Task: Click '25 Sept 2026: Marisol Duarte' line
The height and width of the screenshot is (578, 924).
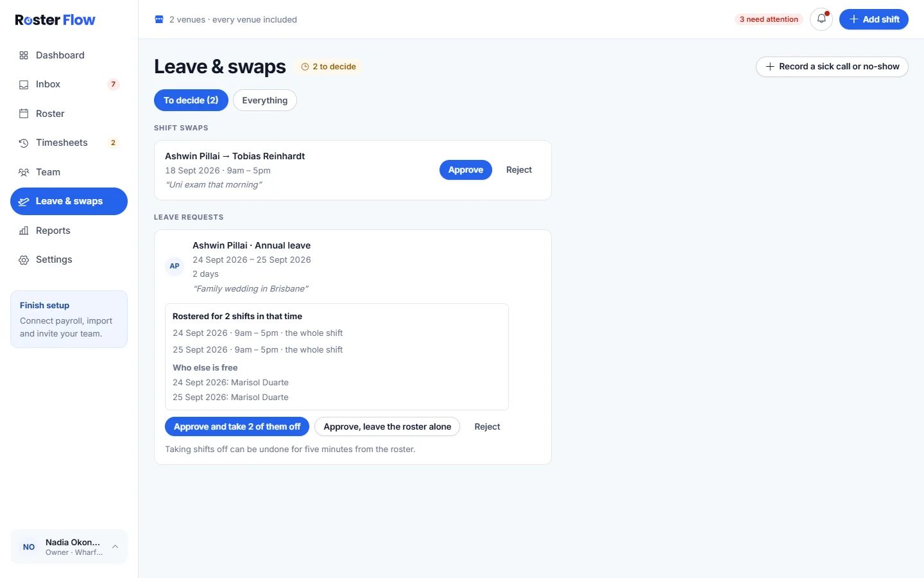Action: (230, 397)
